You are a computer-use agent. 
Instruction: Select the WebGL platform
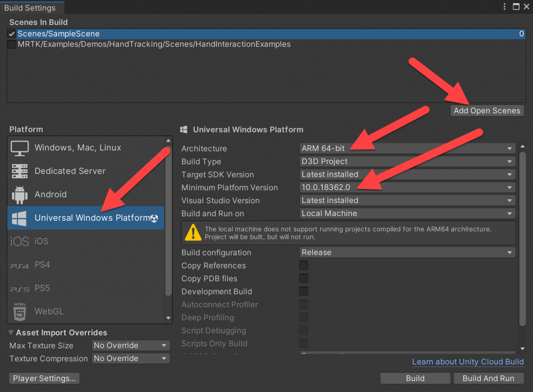(86, 311)
